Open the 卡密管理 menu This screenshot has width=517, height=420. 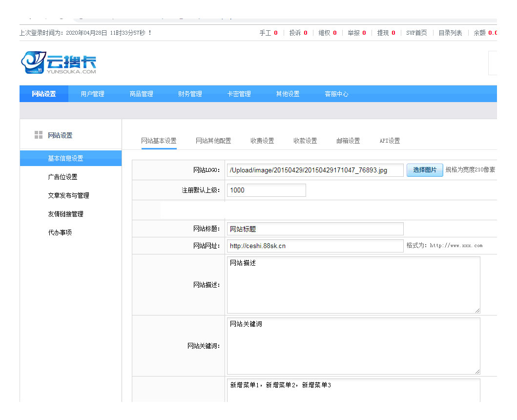pos(239,94)
